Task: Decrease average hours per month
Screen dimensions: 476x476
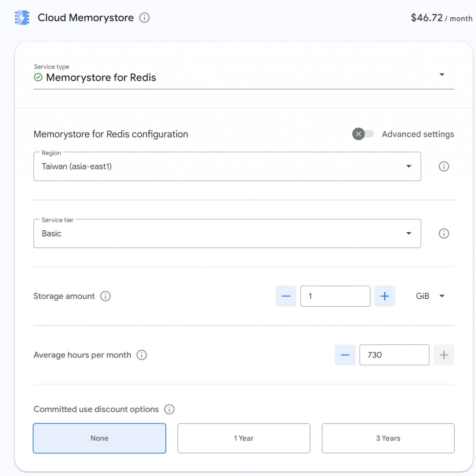Action: 345,355
